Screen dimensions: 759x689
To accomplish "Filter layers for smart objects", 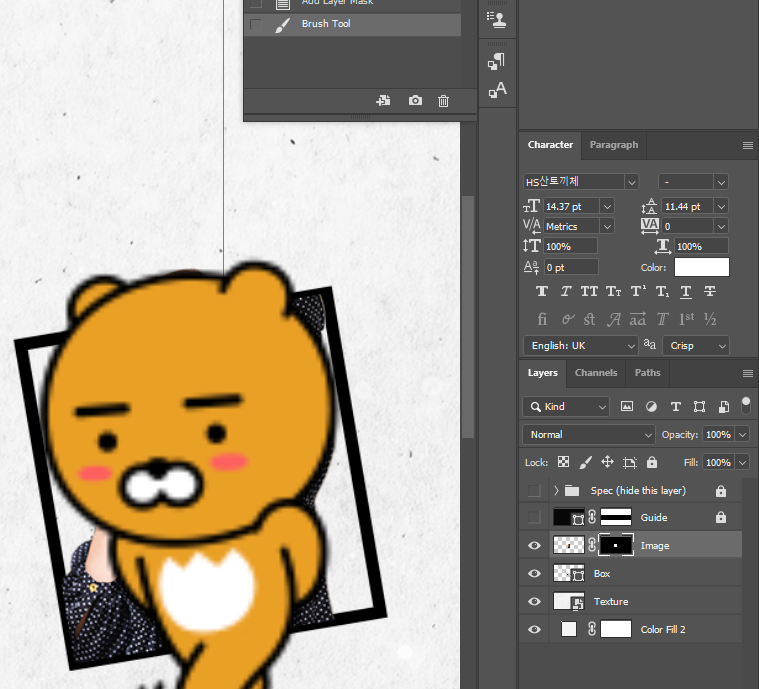I will pyautogui.click(x=724, y=407).
